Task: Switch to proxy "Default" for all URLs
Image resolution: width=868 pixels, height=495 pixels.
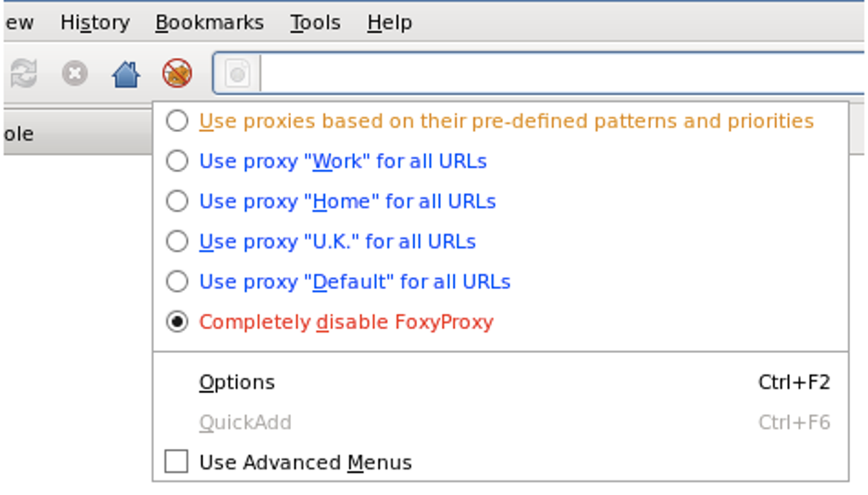Action: 177,282
